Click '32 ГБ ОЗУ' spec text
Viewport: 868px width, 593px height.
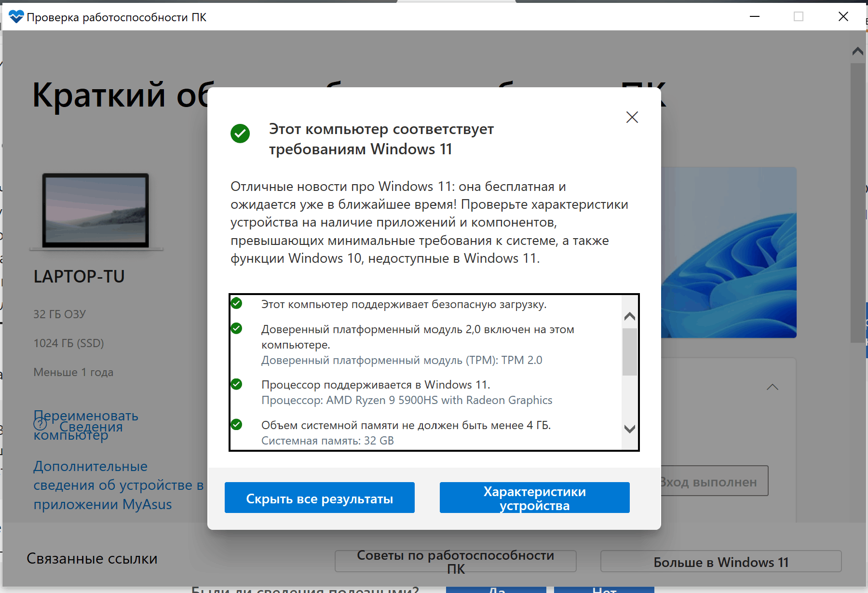click(59, 314)
